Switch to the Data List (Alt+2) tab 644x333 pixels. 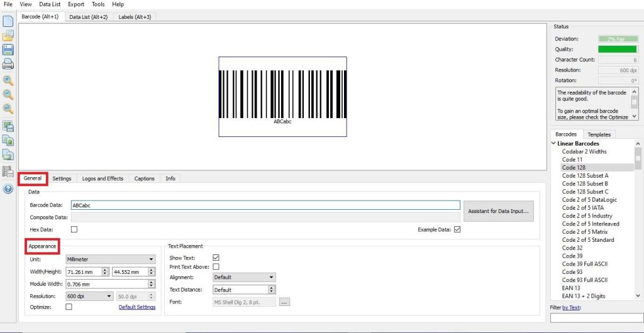tap(88, 17)
